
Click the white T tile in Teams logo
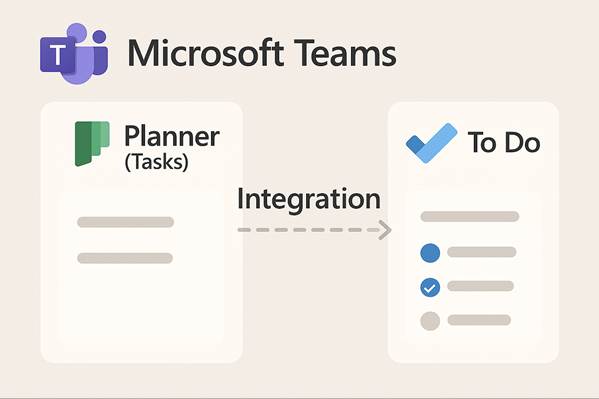point(58,55)
